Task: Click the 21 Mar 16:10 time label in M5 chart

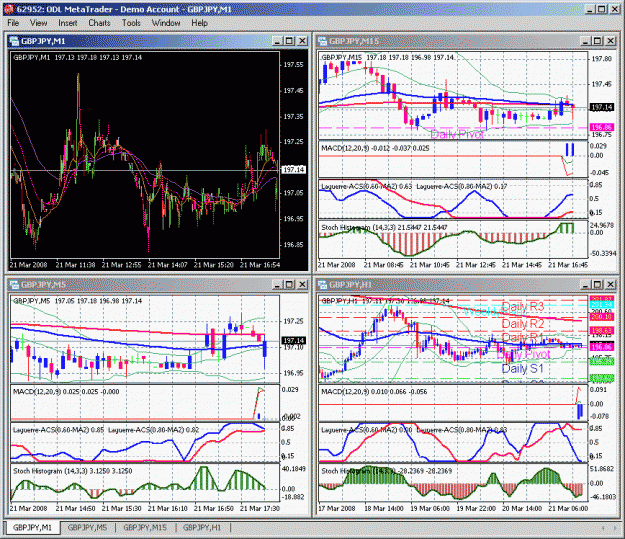Action: [167, 509]
